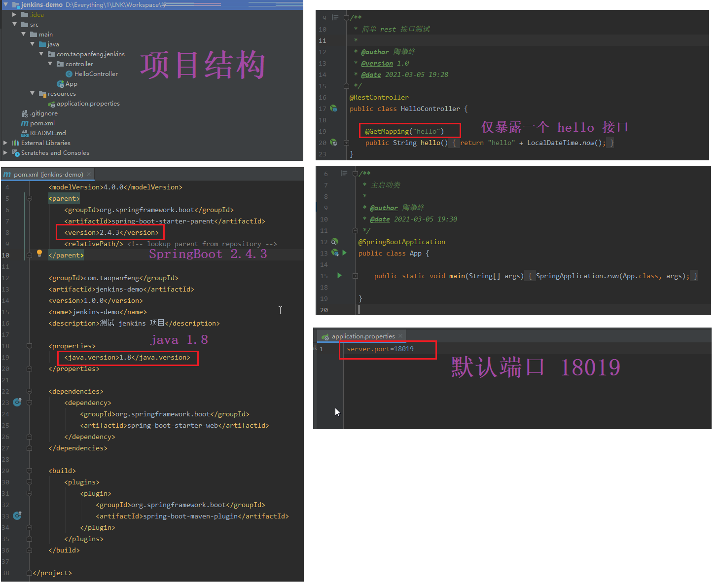The height and width of the screenshot is (588, 719).
Task: Close the pom.xml editor tab
Action: [x=89, y=175]
